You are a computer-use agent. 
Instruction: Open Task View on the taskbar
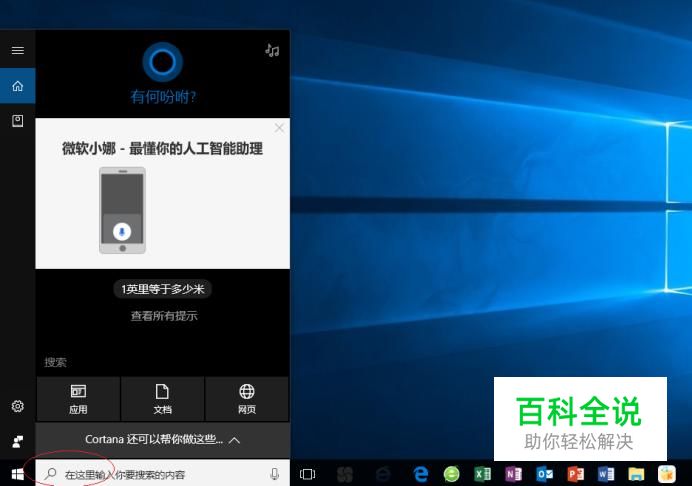pyautogui.click(x=308, y=475)
